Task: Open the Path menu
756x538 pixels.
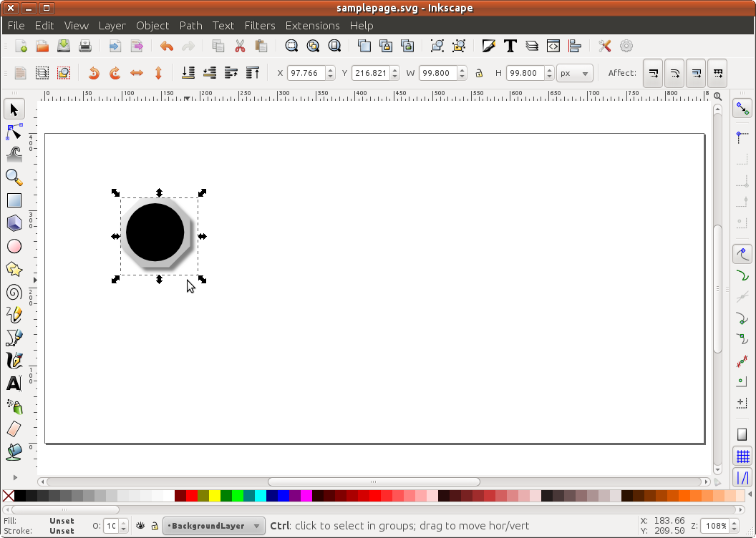Action: click(x=190, y=25)
